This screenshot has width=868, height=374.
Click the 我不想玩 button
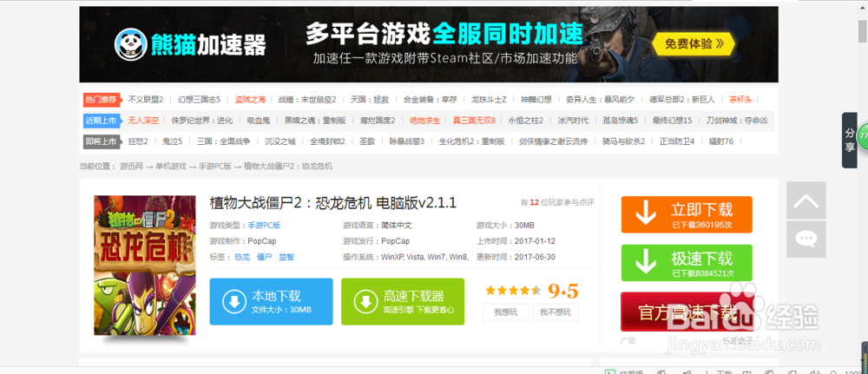pyautogui.click(x=556, y=312)
